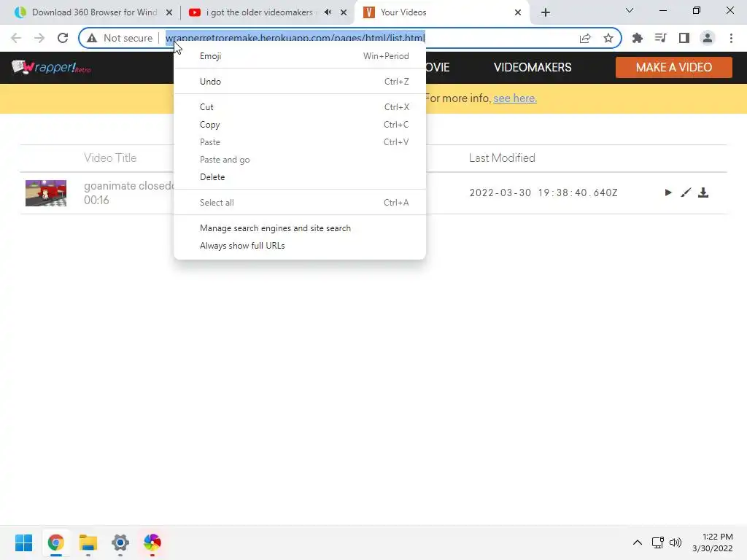
Task: Toggle the browser side panel
Action: click(x=684, y=38)
